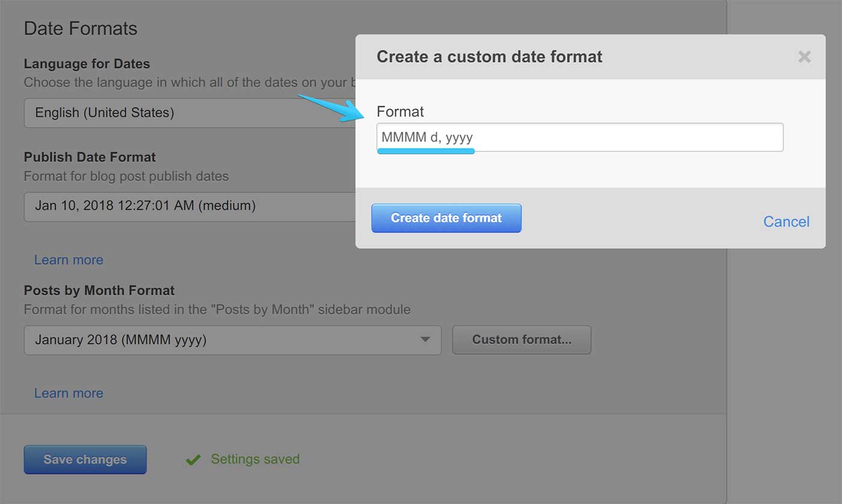Click the Create a custom date format title
This screenshot has height=504, width=842.
[x=489, y=57]
